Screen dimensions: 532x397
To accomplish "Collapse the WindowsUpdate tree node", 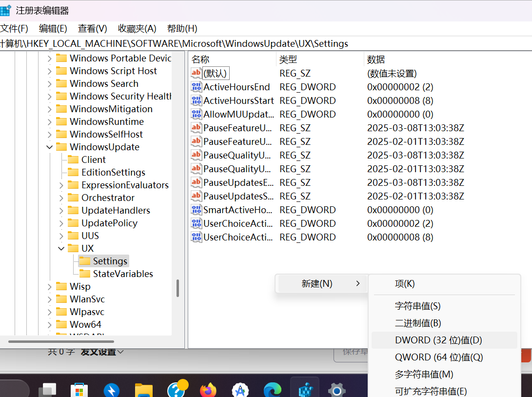I will click(x=50, y=147).
